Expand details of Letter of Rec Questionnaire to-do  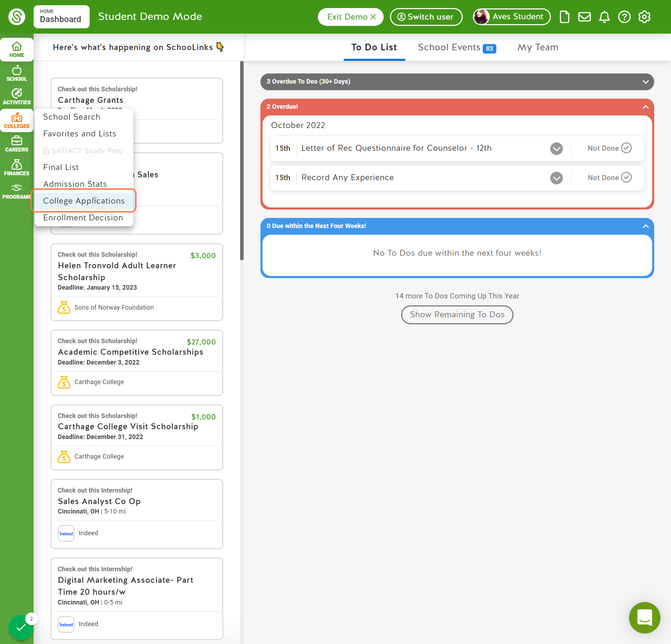[x=556, y=149]
